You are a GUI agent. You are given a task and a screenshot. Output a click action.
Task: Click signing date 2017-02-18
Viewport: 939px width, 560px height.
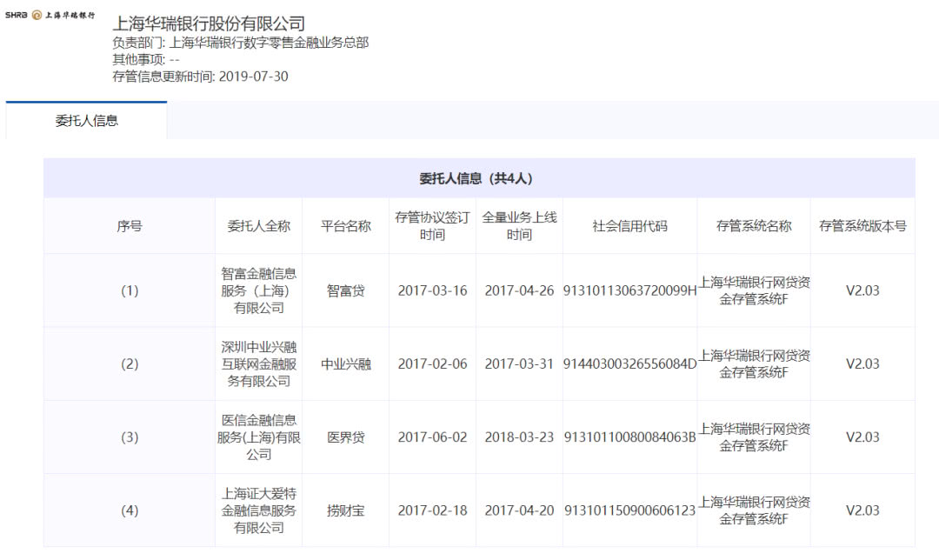tap(432, 510)
